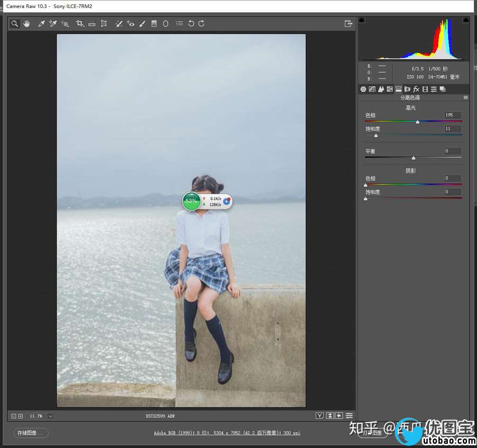Screen dimensions: 477x448
Task: Select the Straighten tool
Action: point(92,24)
